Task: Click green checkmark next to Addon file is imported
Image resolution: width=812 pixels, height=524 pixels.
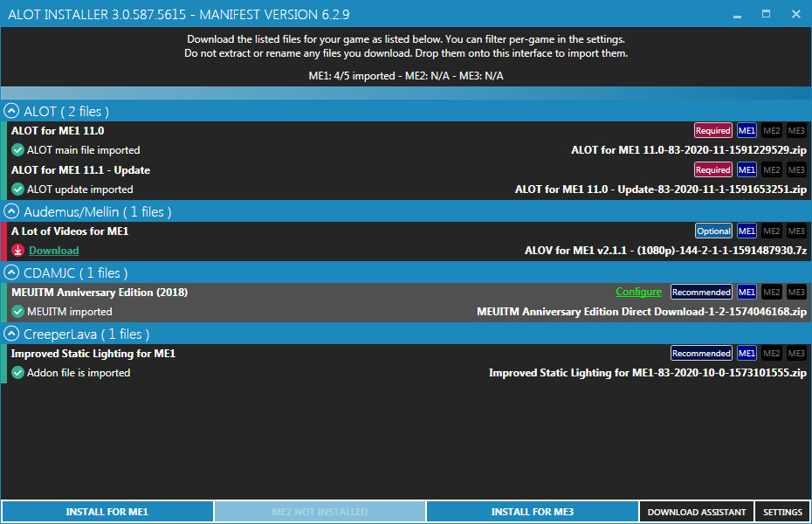Action: coord(17,373)
